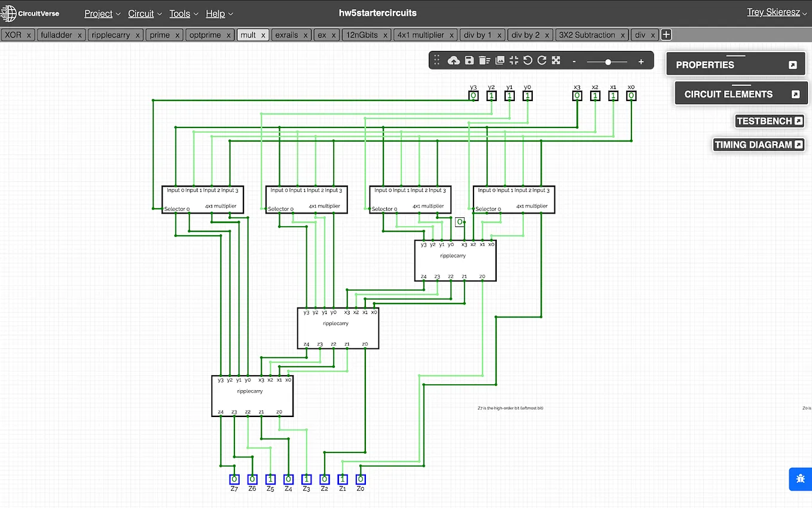Open the Help menu

tap(215, 13)
